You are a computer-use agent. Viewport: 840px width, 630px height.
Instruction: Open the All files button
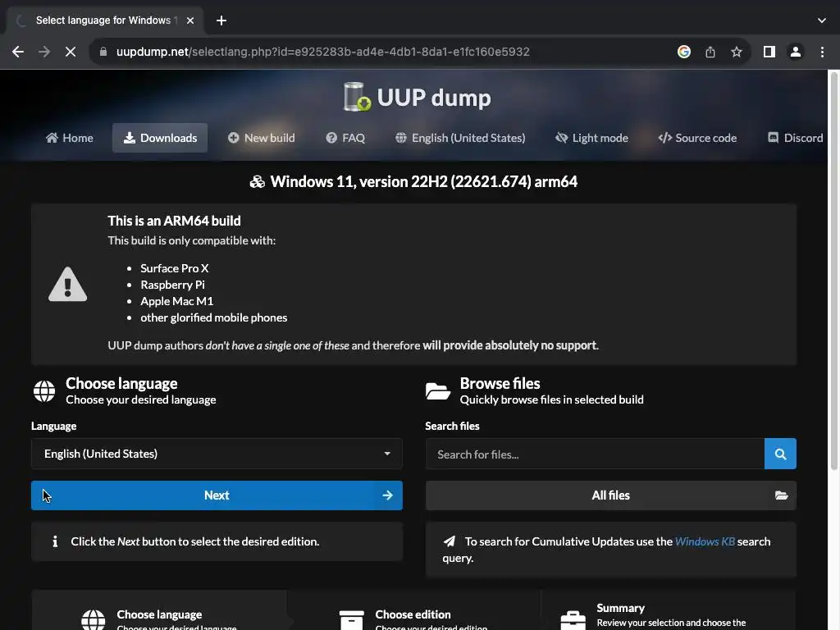pyautogui.click(x=610, y=495)
